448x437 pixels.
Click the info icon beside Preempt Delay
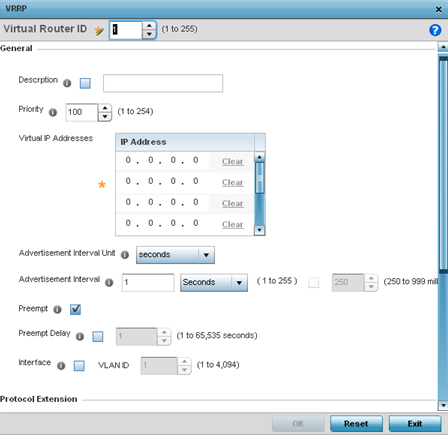pos(80,336)
